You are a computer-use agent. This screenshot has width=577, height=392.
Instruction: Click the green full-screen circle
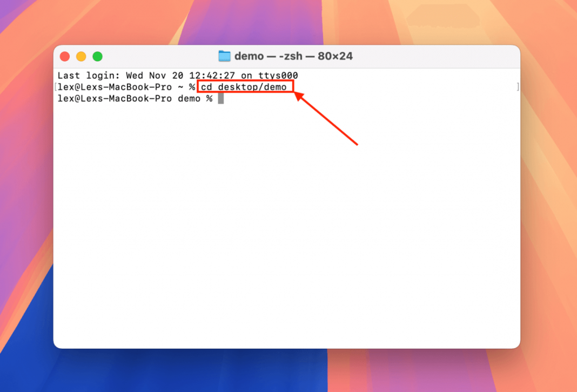(97, 56)
